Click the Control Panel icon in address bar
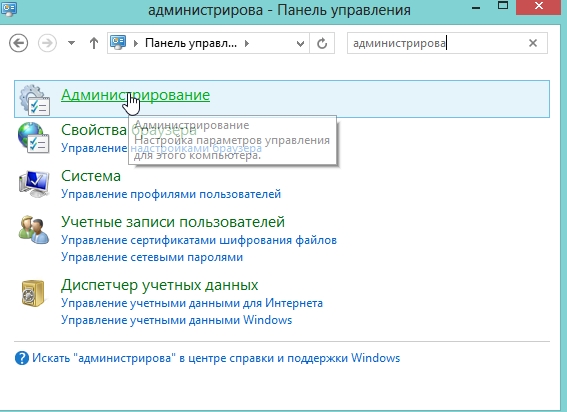The height and width of the screenshot is (412, 567). click(x=118, y=42)
